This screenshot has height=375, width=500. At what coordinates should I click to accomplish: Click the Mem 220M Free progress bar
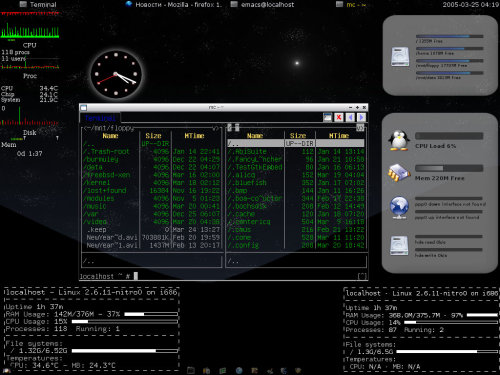pyautogui.click(x=449, y=168)
